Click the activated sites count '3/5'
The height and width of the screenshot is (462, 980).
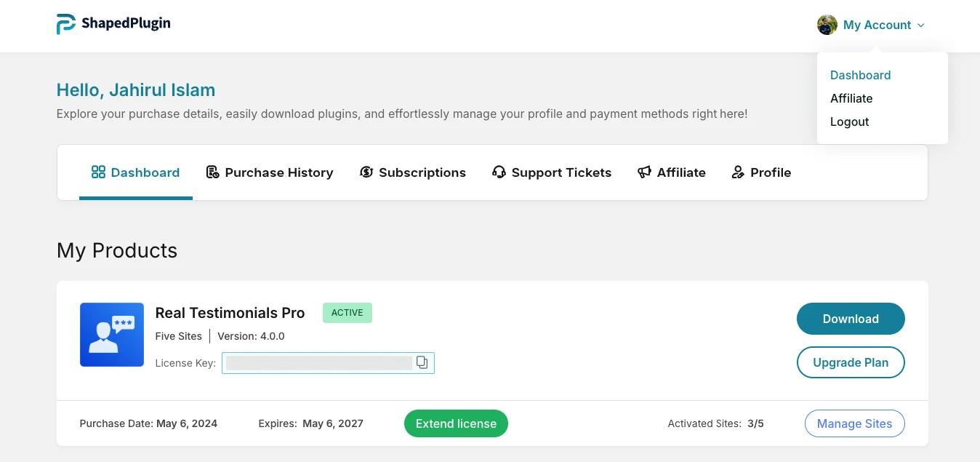point(755,423)
